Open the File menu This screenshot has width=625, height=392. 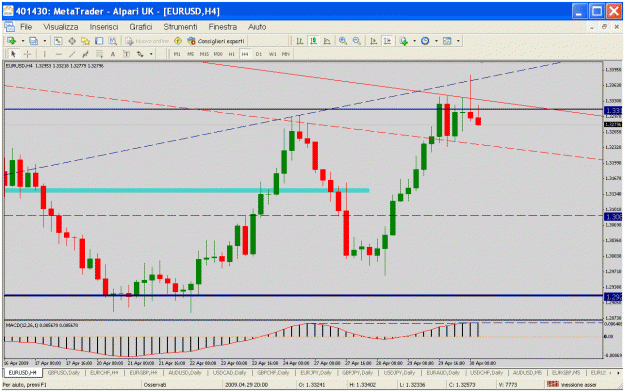pyautogui.click(x=26, y=27)
